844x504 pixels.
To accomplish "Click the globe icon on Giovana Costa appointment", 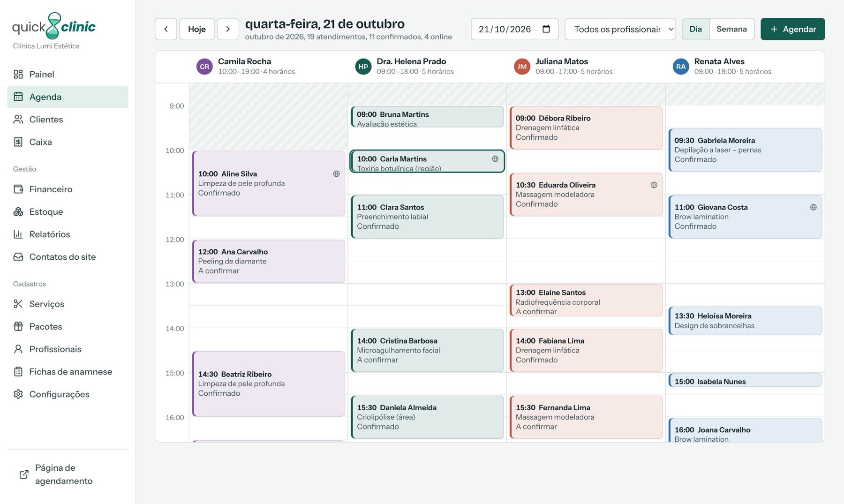I will [813, 207].
